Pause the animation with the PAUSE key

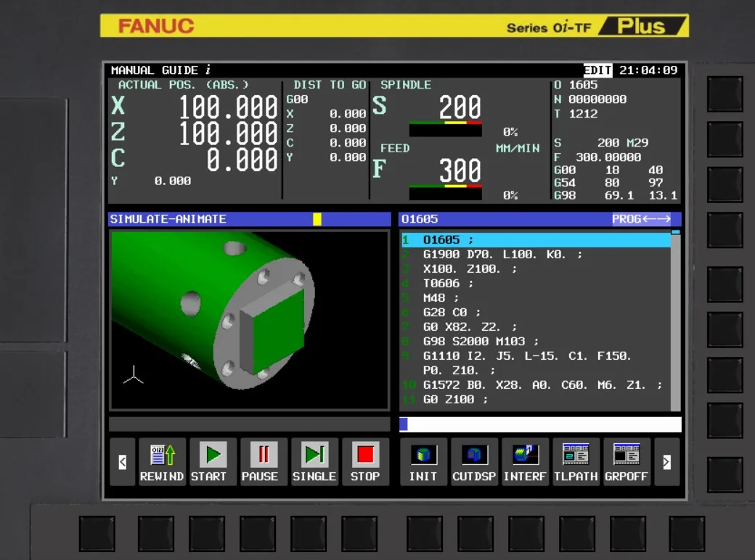[264, 461]
